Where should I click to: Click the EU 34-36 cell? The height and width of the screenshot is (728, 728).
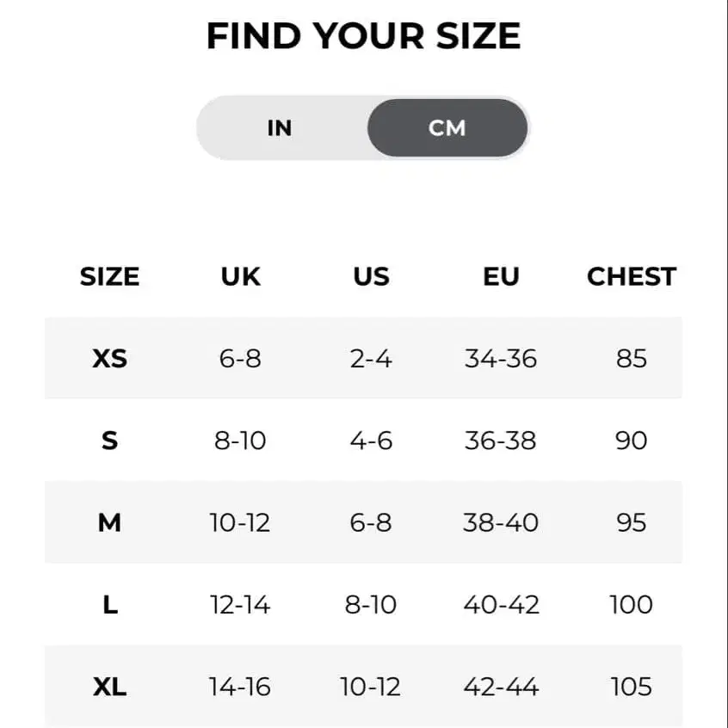(501, 359)
